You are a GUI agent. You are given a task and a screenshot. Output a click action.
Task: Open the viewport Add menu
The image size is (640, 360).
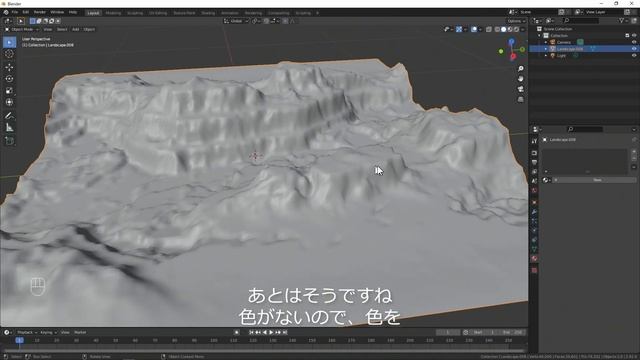tap(76, 29)
